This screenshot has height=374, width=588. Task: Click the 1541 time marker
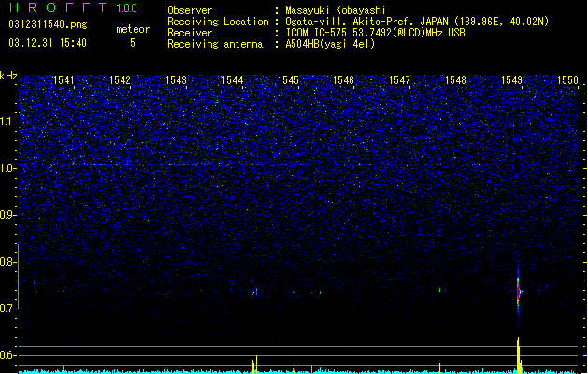[64, 80]
